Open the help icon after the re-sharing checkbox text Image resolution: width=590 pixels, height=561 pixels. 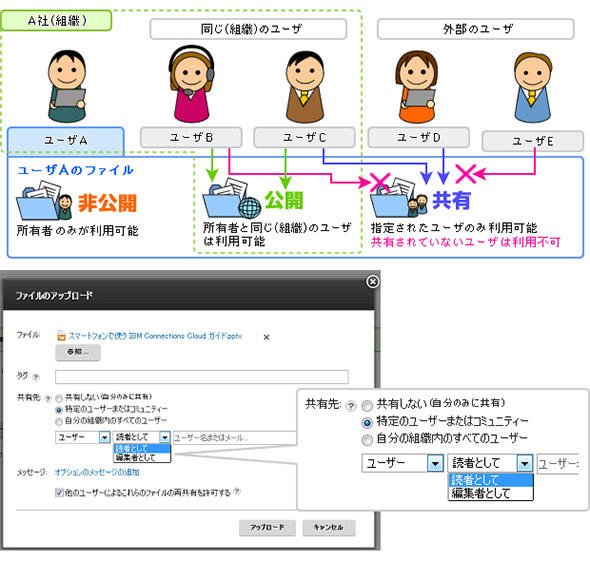(237, 491)
